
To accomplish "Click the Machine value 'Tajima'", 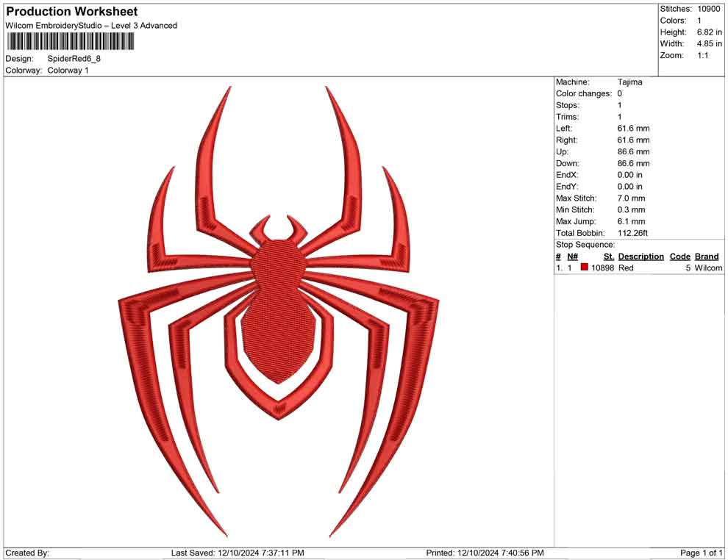I will (x=629, y=82).
